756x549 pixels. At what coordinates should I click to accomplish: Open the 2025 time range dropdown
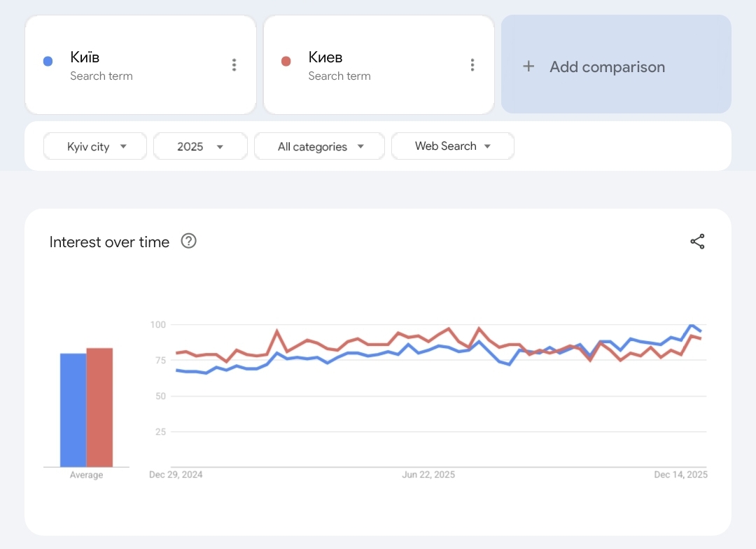[200, 146]
